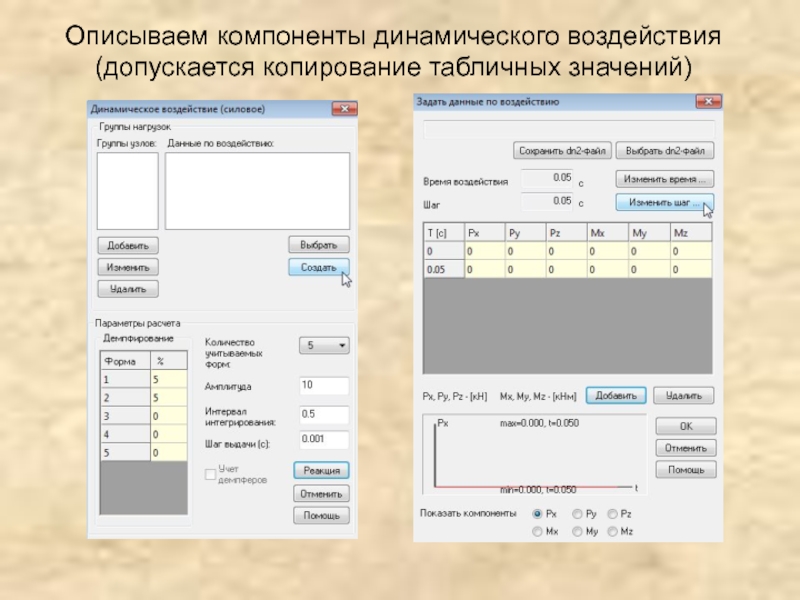Click the Выбрать button
Viewport: 800px width, 600px height.
coord(319,245)
